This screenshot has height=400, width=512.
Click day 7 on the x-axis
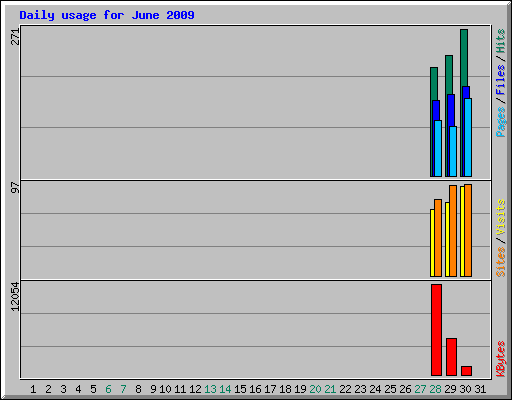(x=123, y=389)
